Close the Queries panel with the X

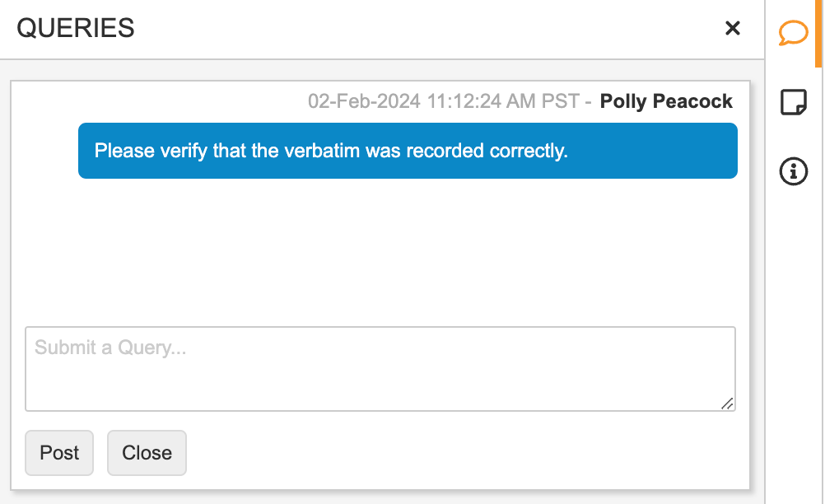(732, 28)
